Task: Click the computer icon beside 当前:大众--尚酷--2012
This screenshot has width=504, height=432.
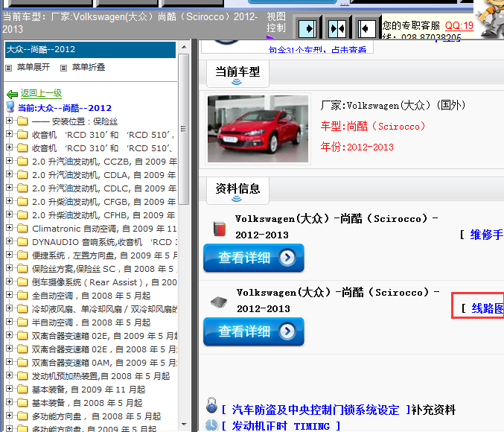Action: (10, 107)
